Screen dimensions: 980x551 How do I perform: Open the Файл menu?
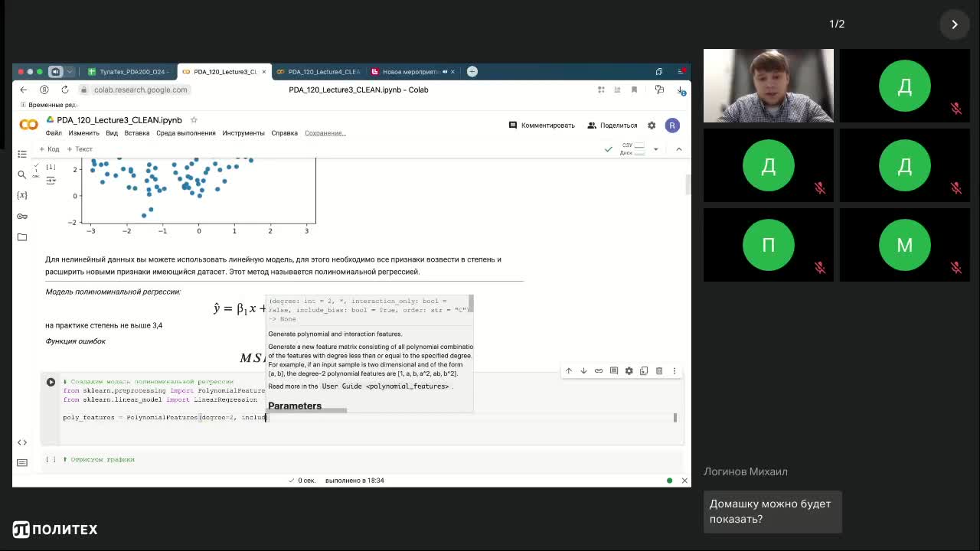click(x=54, y=133)
